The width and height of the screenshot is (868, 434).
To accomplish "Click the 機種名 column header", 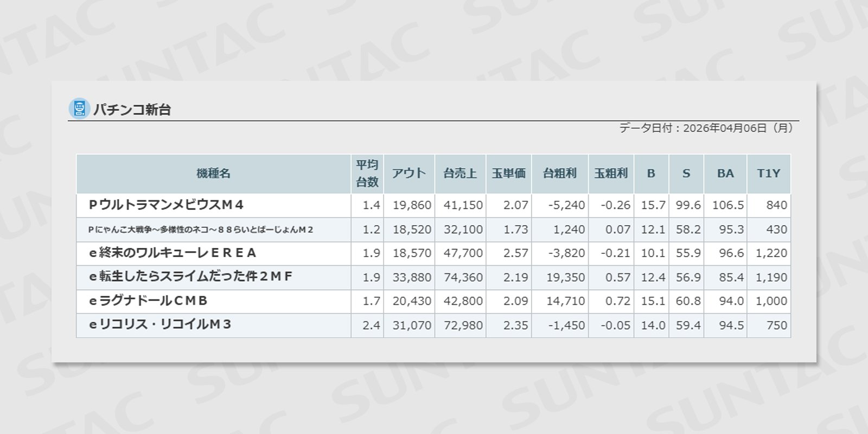I will click(x=213, y=174).
